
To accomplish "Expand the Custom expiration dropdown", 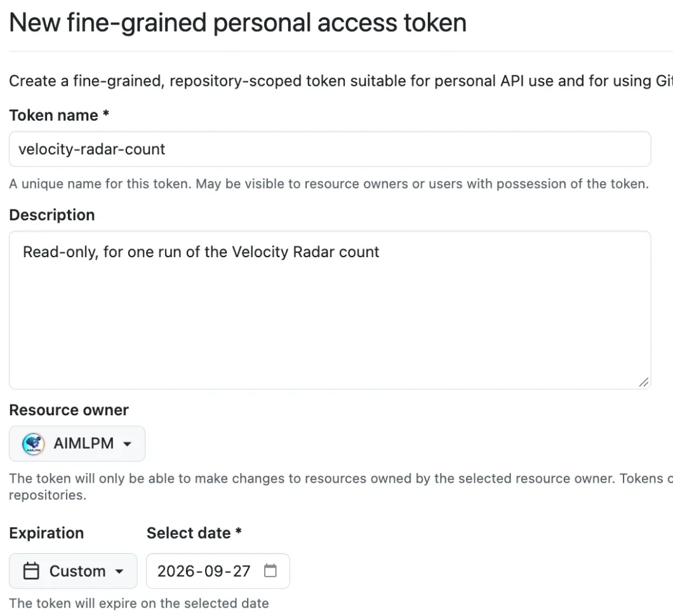I will point(73,571).
